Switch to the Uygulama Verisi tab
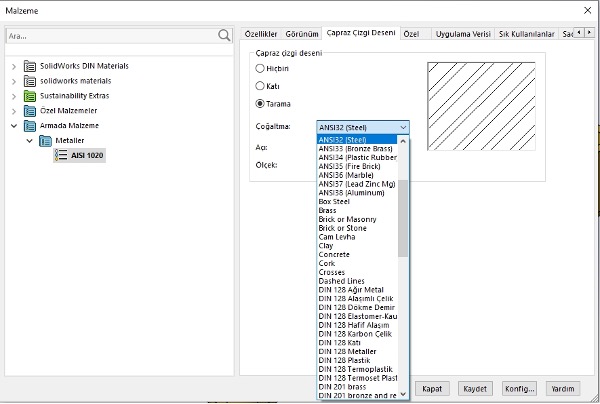 [463, 34]
